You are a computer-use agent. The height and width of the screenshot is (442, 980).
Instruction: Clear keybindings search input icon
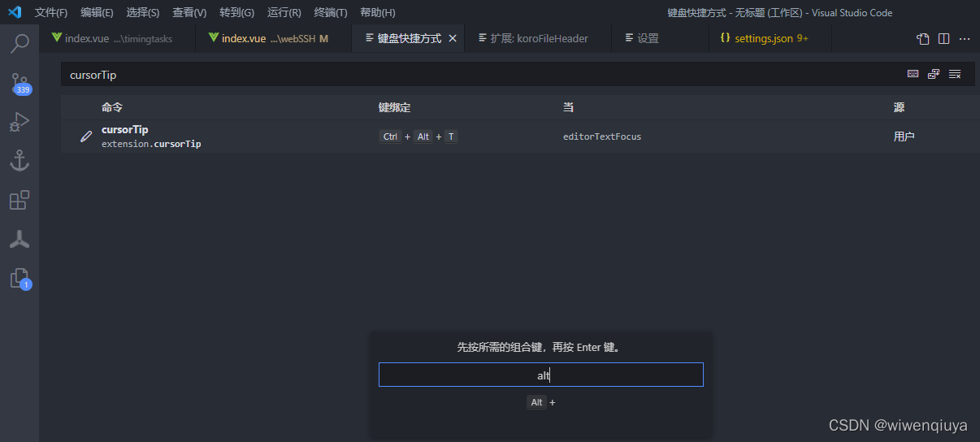click(x=955, y=74)
